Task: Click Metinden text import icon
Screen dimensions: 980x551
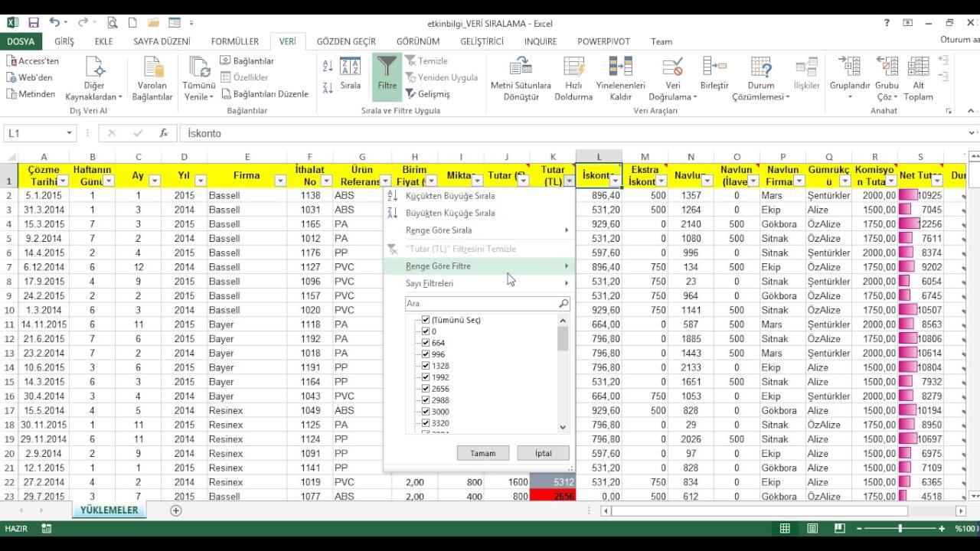Action: [12, 94]
